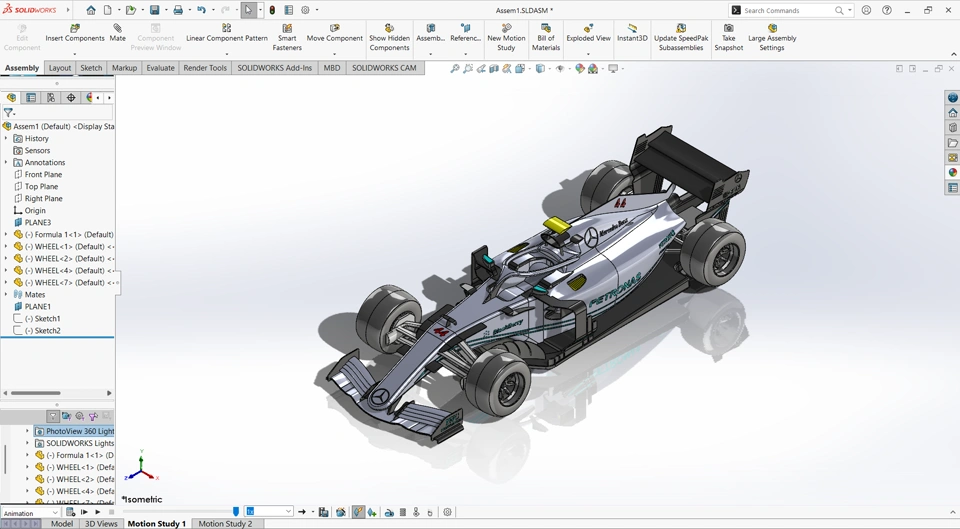Expand PhotoView 360 Lights in motion tree
Viewport: 960px width, 529px height.
coord(27,431)
